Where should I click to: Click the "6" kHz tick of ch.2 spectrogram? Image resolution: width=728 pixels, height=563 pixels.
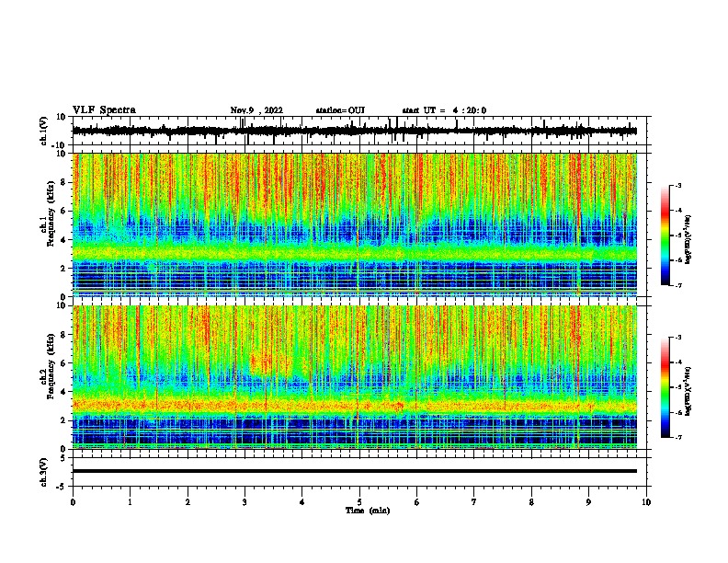64,363
